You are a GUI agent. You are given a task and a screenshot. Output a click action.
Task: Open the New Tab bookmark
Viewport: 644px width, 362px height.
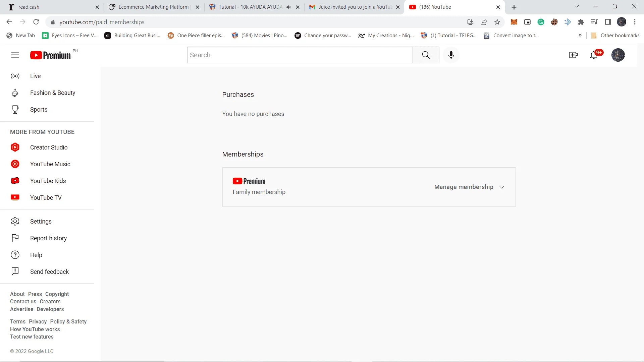(21, 36)
